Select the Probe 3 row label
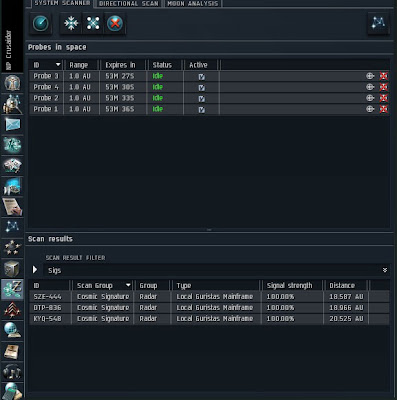 pyautogui.click(x=46, y=76)
